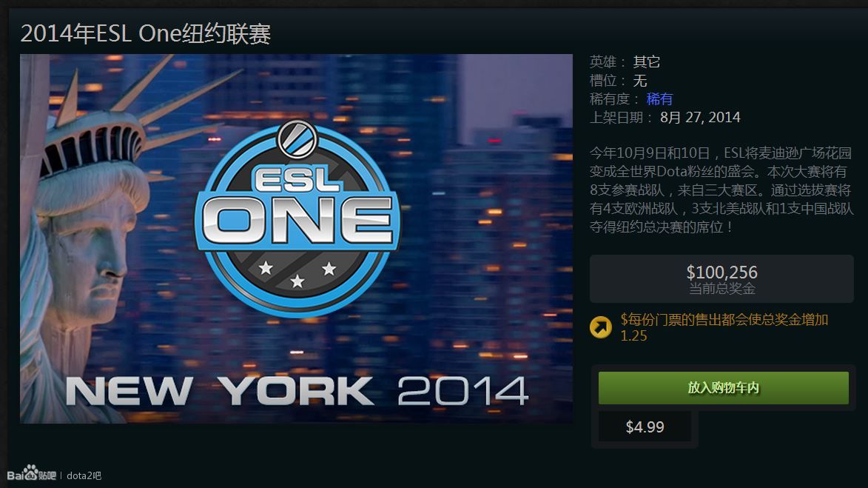Click the release date 8月 27, 2014
Viewport: 868px width, 488px height.
pos(700,118)
